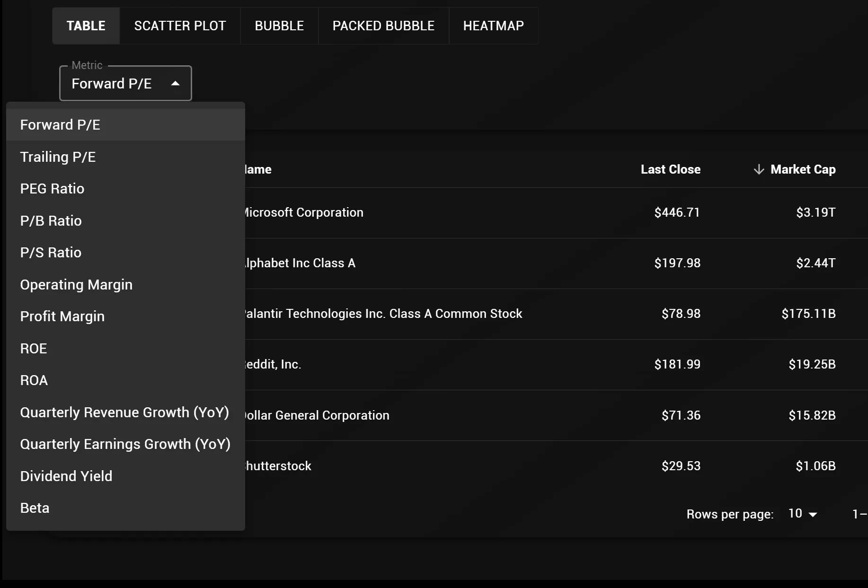Screen dimensions: 868x588
Task: Select the $2.44T market cap value
Action: (x=816, y=263)
